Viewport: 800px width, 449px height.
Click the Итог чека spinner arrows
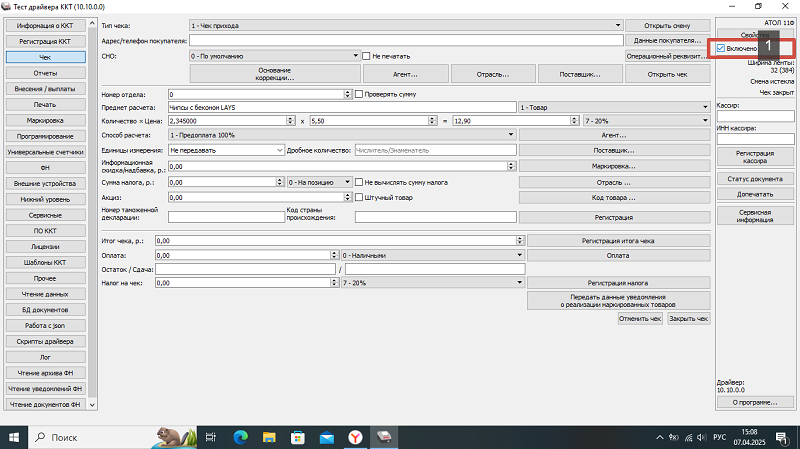pyautogui.click(x=519, y=241)
